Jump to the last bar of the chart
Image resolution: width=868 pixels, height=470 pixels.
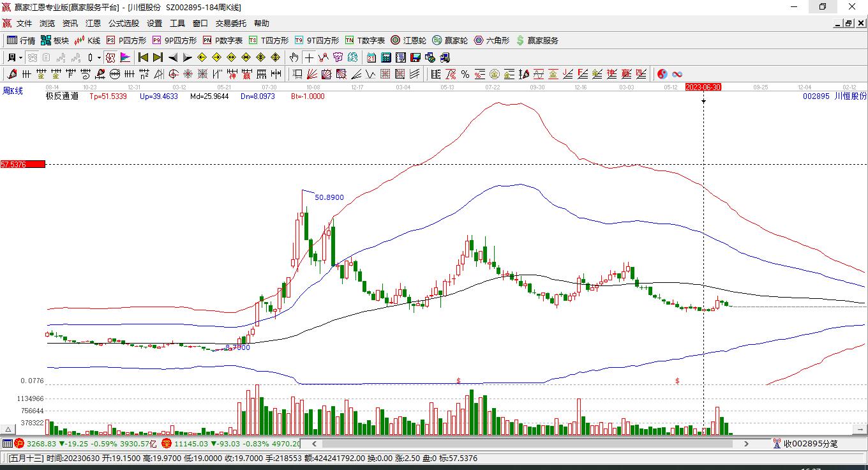coord(158,57)
